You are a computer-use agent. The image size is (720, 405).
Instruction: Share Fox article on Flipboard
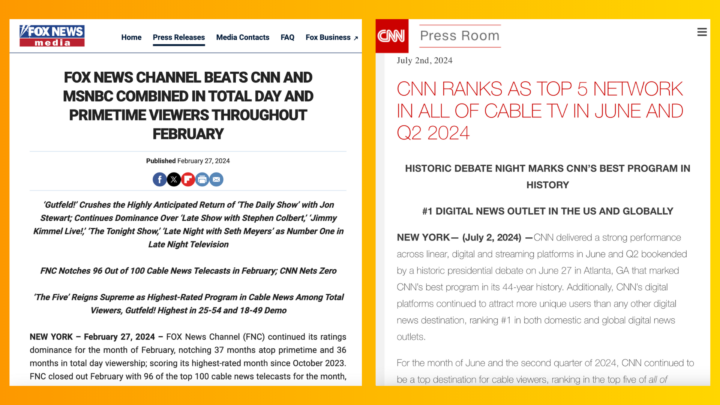pyautogui.click(x=188, y=179)
